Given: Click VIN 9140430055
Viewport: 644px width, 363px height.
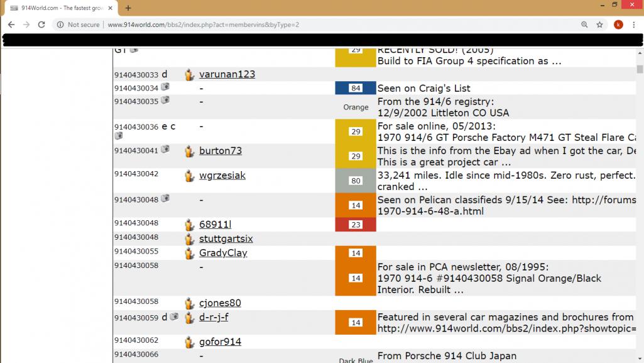Looking at the screenshot, I should 136,251.
